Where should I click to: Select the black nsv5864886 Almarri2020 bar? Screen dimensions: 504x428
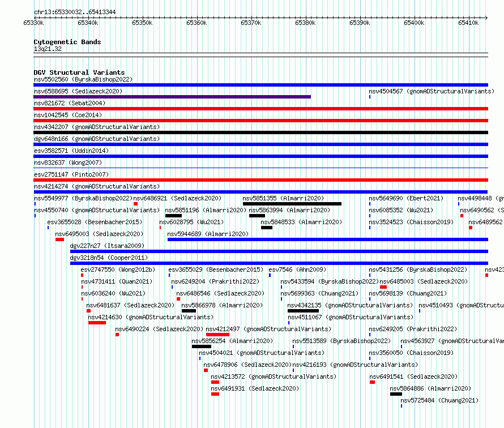click(396, 394)
